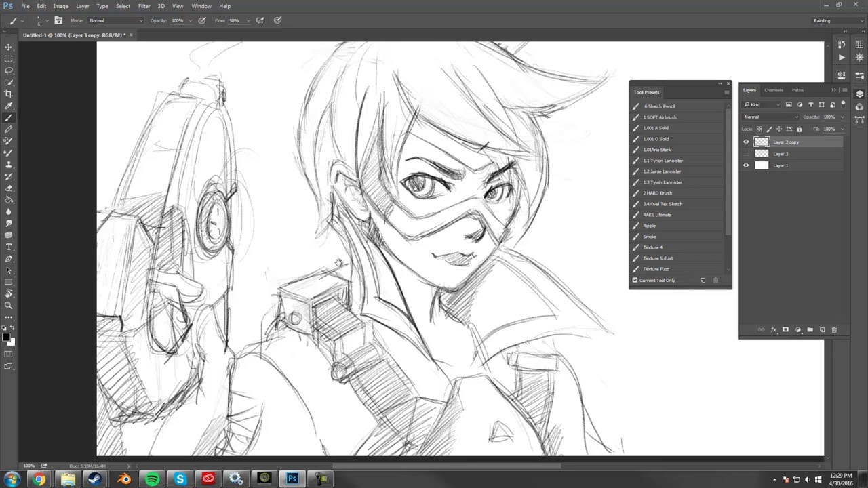Show the hidden Layer 3
Image resolution: width=868 pixels, height=488 pixels.
click(746, 154)
